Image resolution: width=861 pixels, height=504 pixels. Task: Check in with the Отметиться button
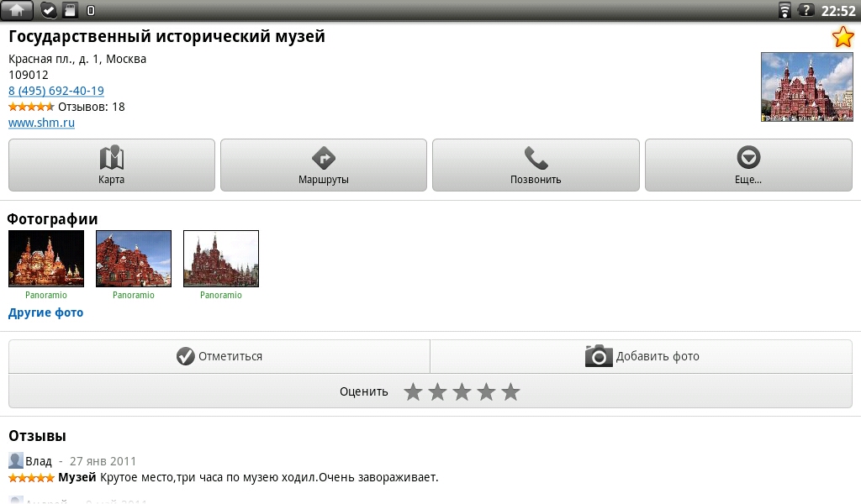click(x=219, y=356)
